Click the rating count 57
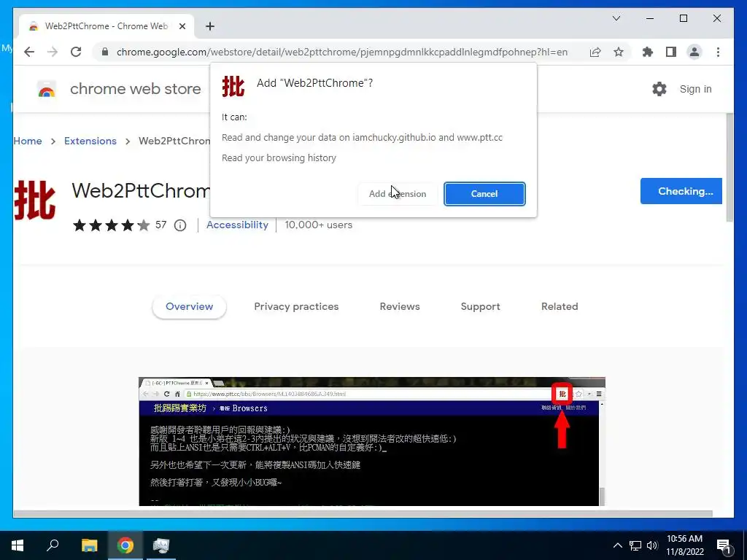Viewport: 747px width, 560px height. coord(161,225)
